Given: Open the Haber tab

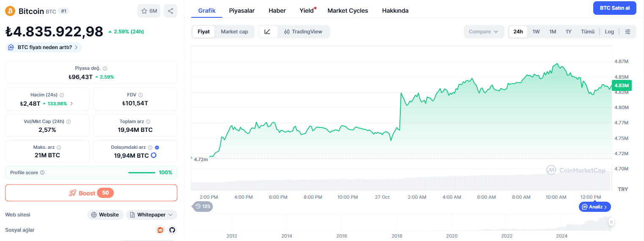Looking at the screenshot, I should pyautogui.click(x=277, y=11).
